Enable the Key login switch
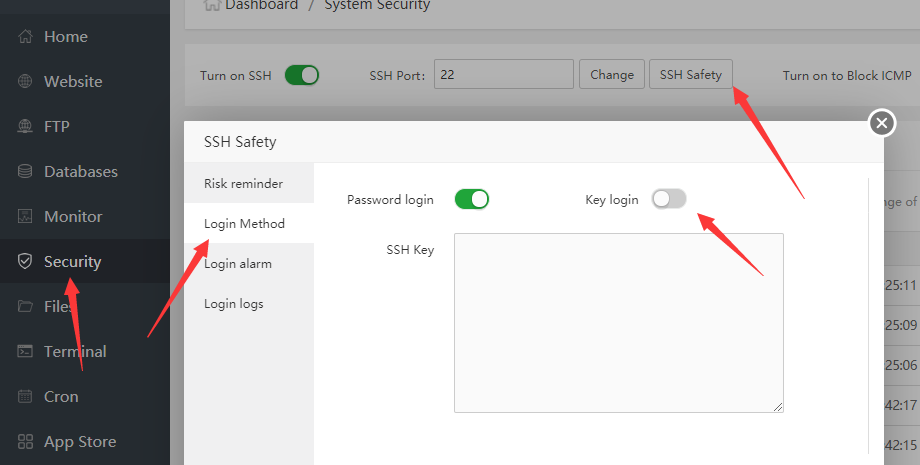Screen dimensions: 920x465 [x=669, y=199]
